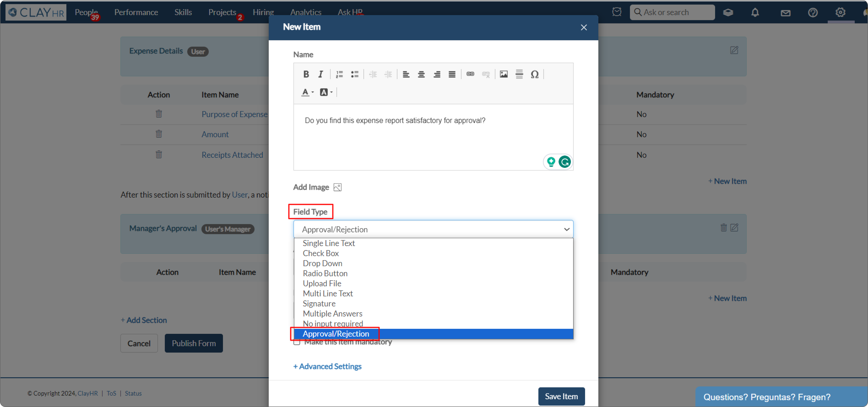Click the Grammarly icon in editor
868x407 pixels.
564,162
